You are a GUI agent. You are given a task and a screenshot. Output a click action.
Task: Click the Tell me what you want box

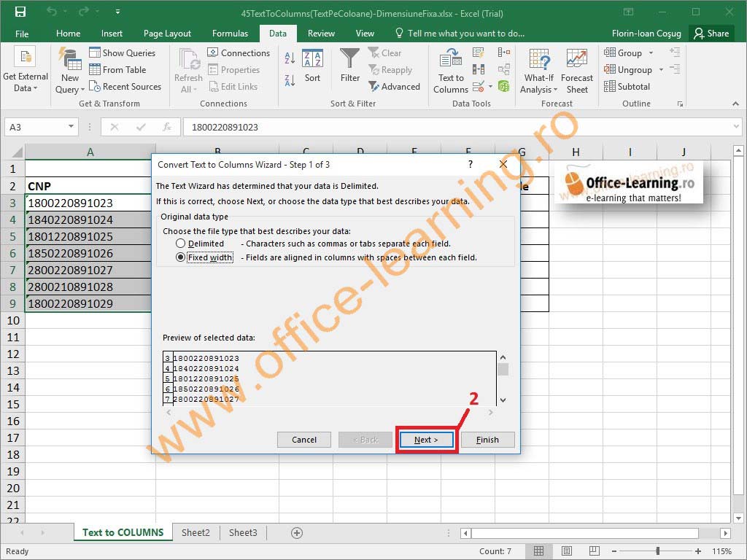460,34
